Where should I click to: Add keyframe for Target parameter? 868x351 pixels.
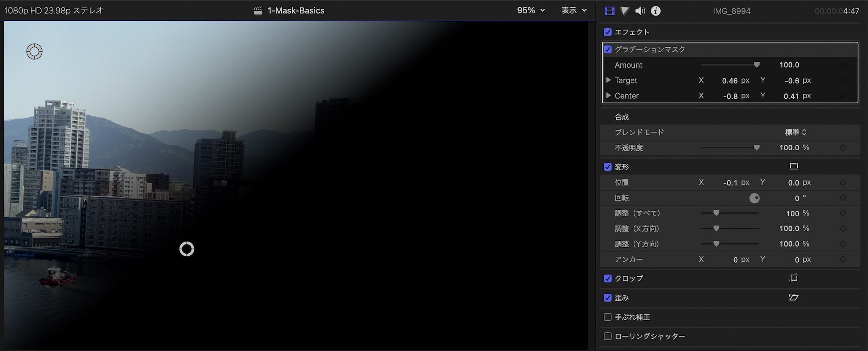(x=843, y=80)
